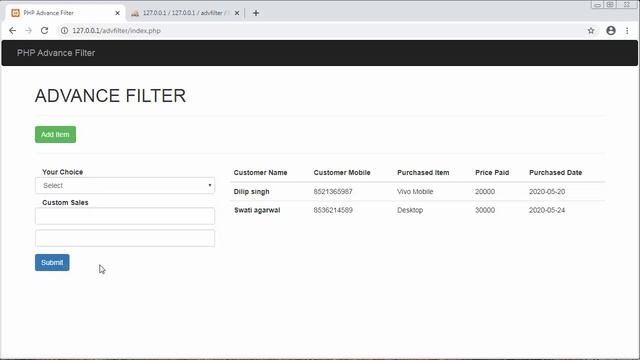Focus the second Custom Sales input field
Viewport: 640px width, 360px height.
pyautogui.click(x=125, y=238)
